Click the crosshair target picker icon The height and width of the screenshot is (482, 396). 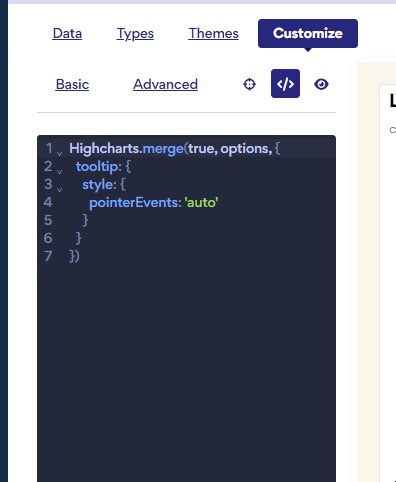(249, 84)
